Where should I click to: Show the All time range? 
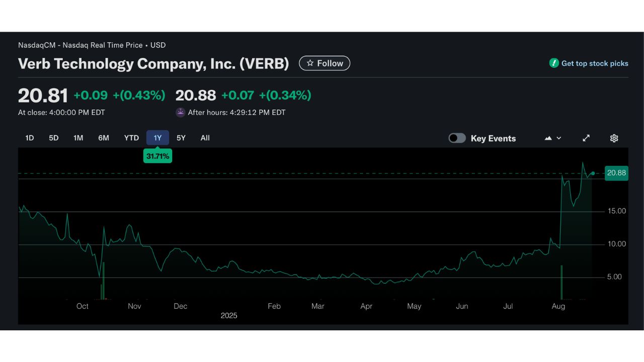[x=205, y=138]
